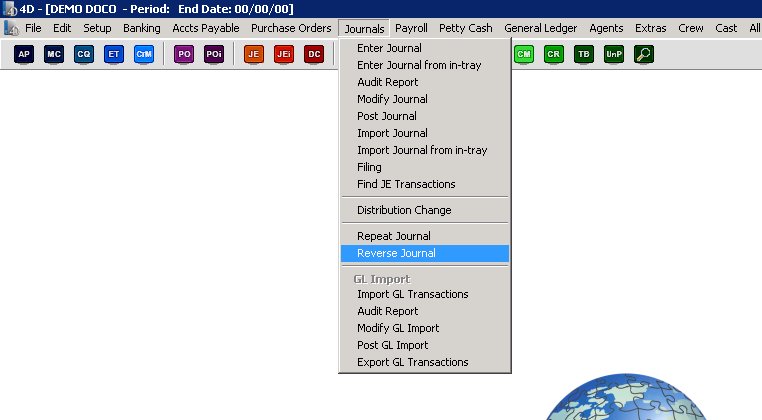Click the MC toolbar icon

(x=54, y=54)
